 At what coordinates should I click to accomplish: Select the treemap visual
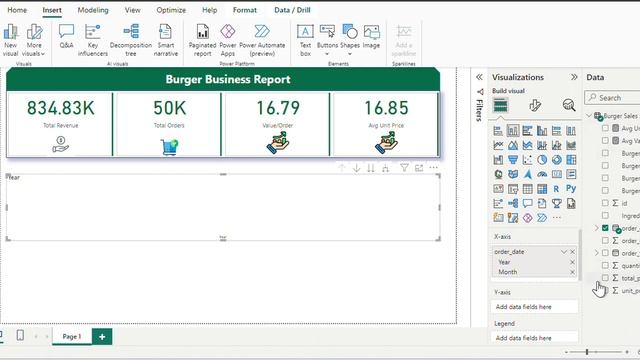(571, 160)
